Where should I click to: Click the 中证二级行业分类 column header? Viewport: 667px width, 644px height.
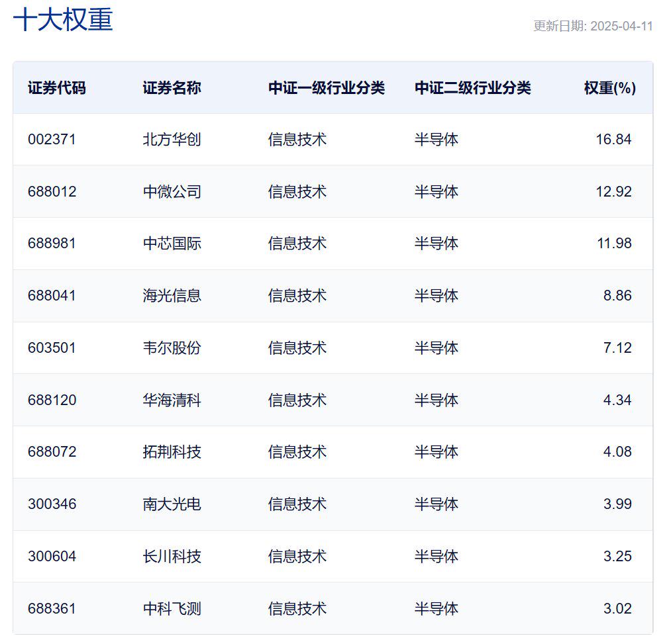click(x=473, y=88)
